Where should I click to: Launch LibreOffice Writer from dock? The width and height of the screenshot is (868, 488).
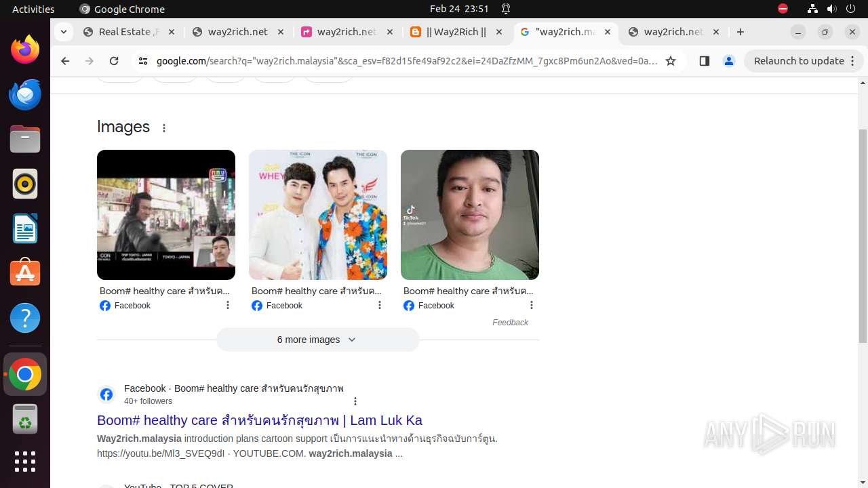[x=25, y=228]
